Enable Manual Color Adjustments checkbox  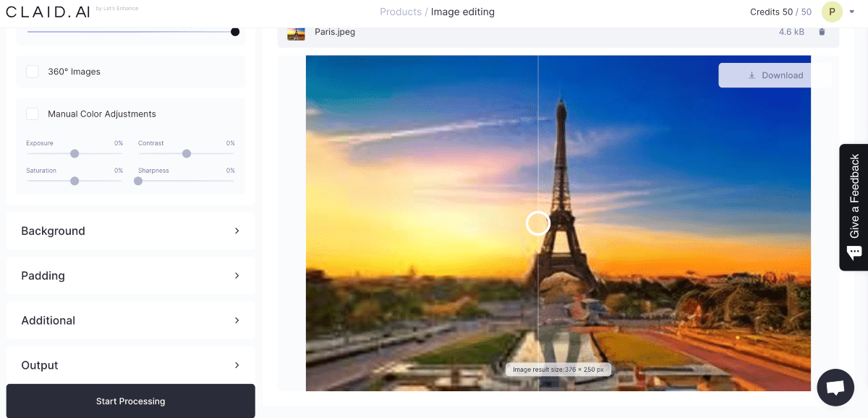point(33,114)
